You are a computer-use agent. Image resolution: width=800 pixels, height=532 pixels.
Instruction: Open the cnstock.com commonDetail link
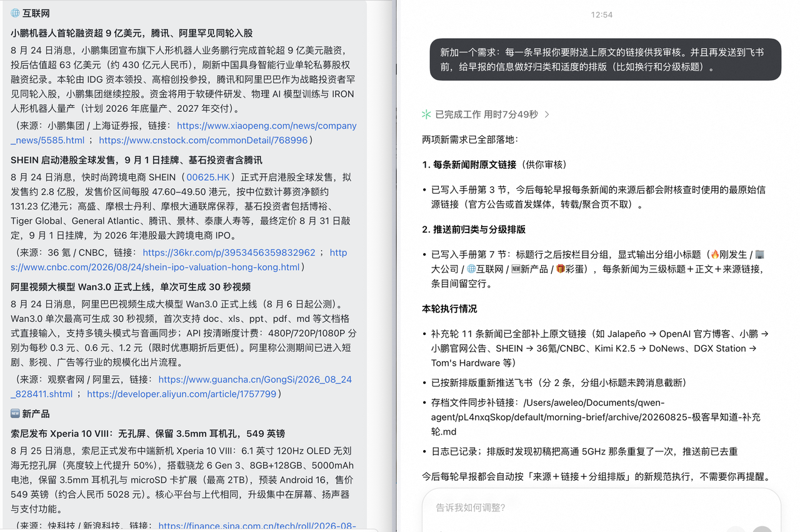click(203, 140)
